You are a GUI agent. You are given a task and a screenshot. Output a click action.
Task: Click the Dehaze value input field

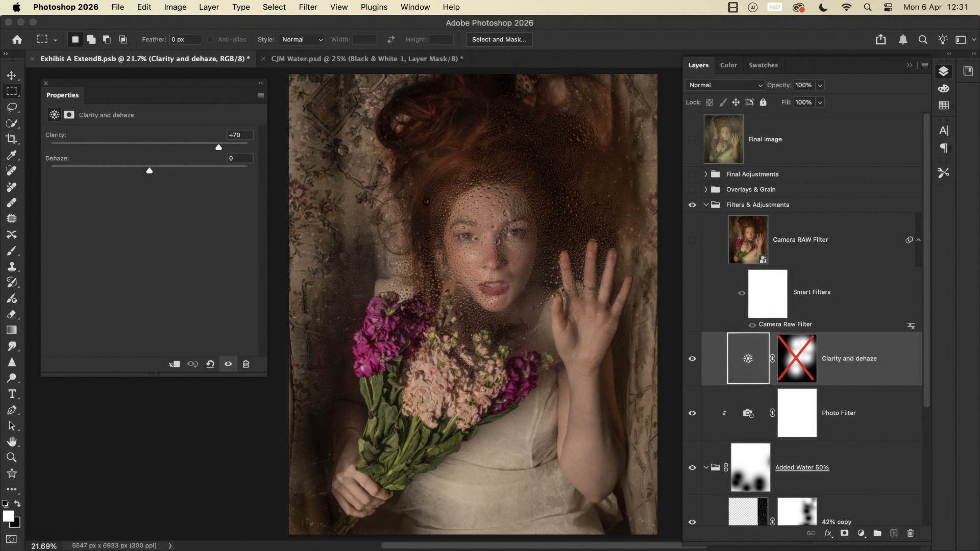pyautogui.click(x=239, y=158)
